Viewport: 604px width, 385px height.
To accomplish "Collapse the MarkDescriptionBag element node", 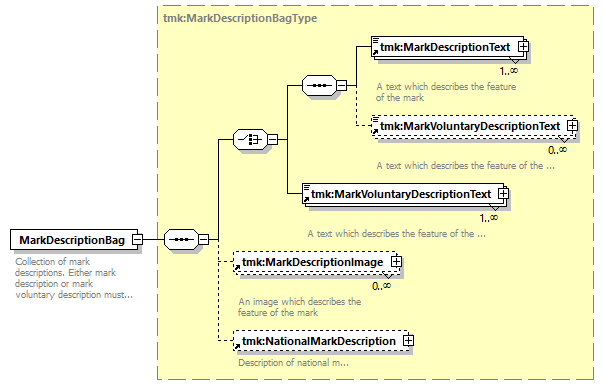I will click(138, 239).
